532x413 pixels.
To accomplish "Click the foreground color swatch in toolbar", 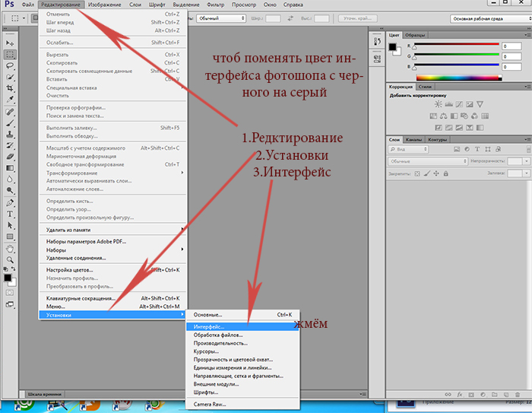I will point(8,278).
